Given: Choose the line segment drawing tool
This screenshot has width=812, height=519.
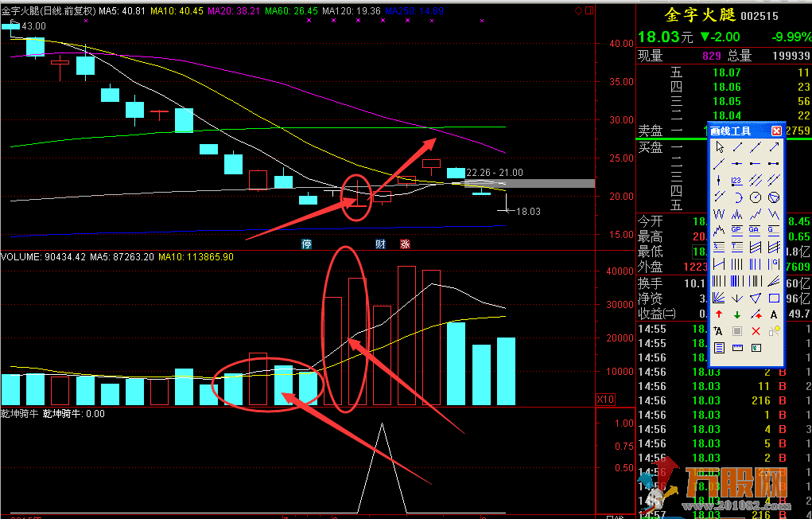Looking at the screenshot, I should pos(737,147).
